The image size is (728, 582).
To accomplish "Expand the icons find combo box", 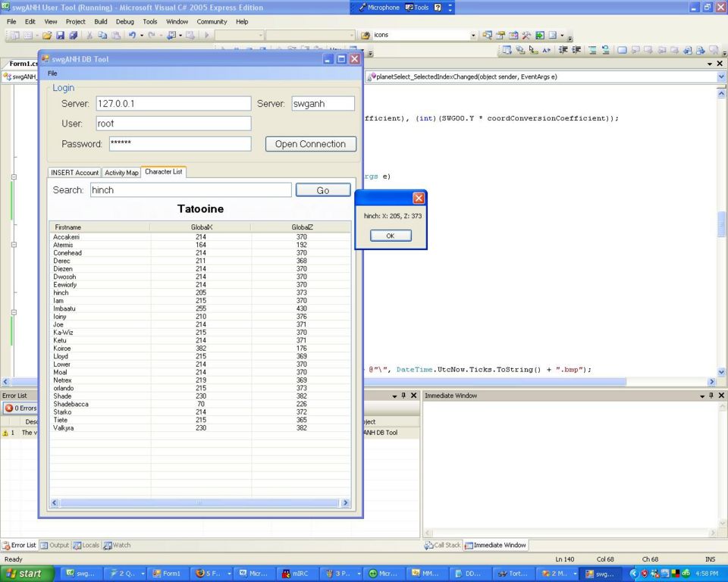I will pyautogui.click(x=474, y=36).
